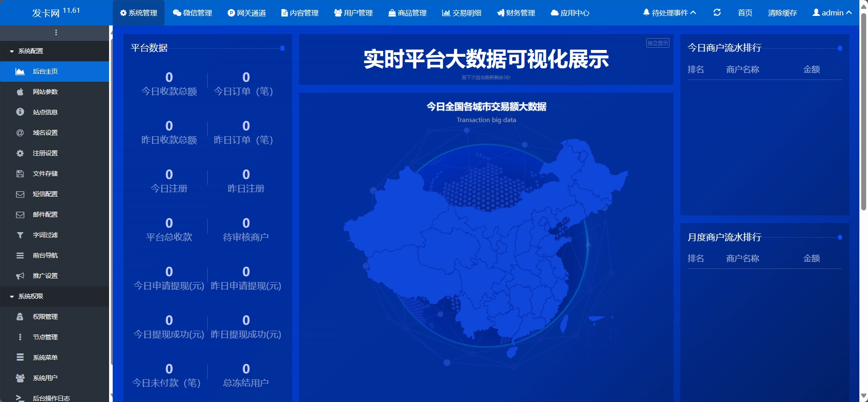This screenshot has width=868, height=402.
Task: Click the 站点信息 info icon
Action: click(x=20, y=112)
